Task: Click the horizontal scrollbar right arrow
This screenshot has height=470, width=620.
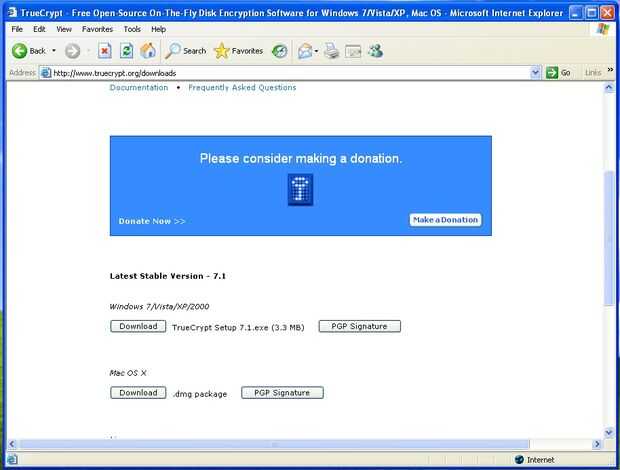Action: 597,444
